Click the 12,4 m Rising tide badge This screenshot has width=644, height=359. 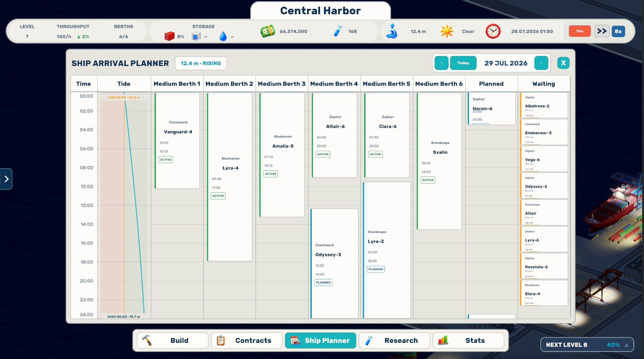(x=201, y=63)
